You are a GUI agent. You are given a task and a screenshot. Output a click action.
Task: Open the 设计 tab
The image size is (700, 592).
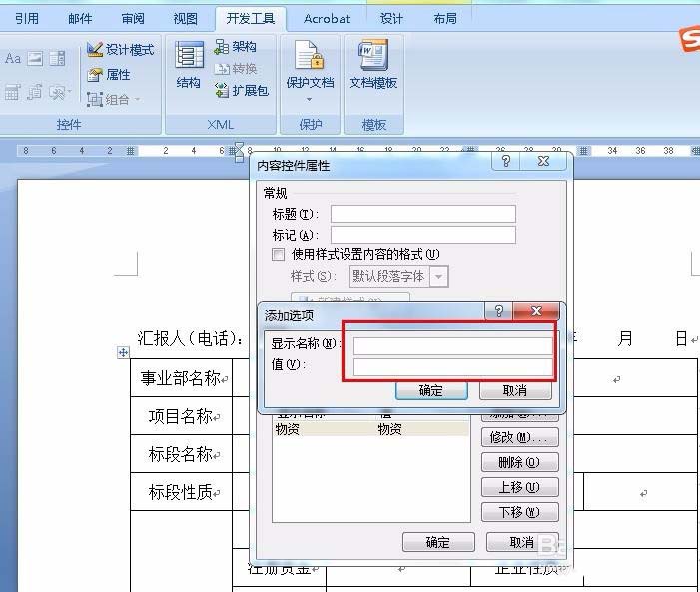pyautogui.click(x=391, y=18)
